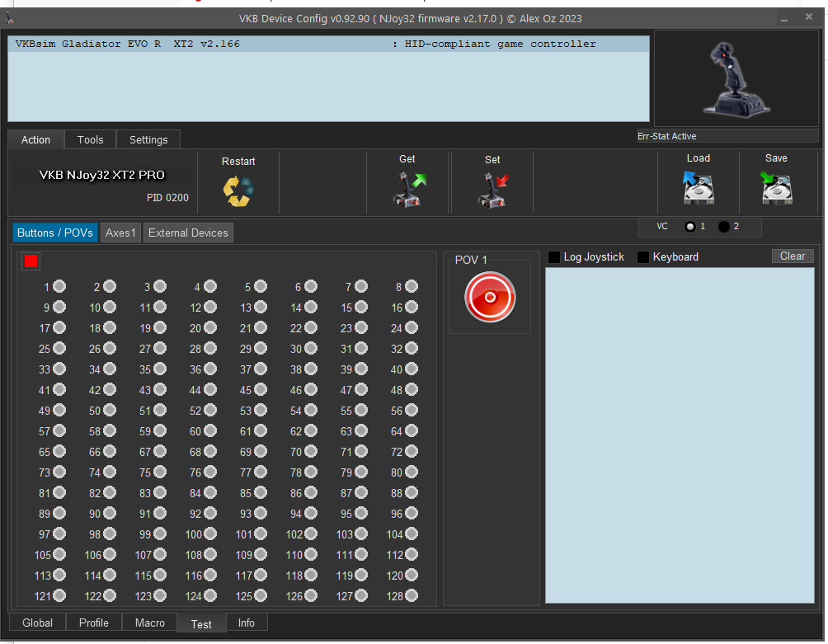The width and height of the screenshot is (828, 644).
Task: Click button indicator 118
Action: pyautogui.click(x=311, y=575)
